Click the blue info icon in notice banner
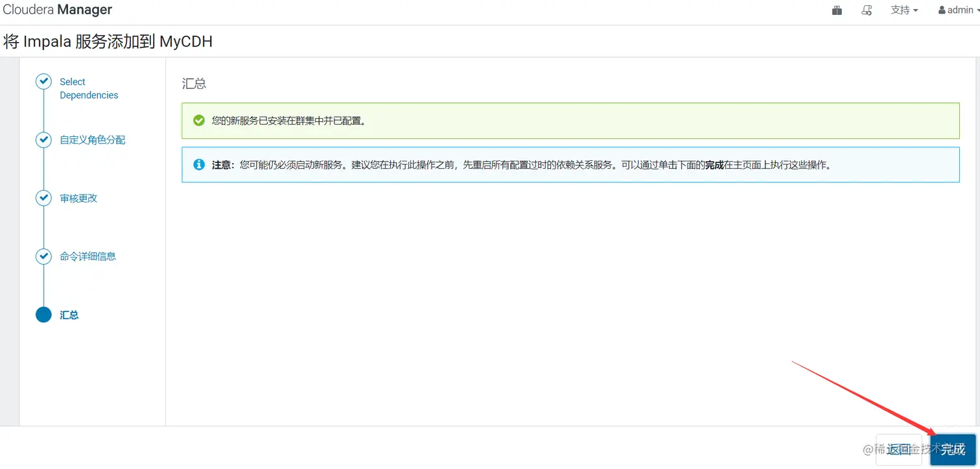 [x=198, y=164]
